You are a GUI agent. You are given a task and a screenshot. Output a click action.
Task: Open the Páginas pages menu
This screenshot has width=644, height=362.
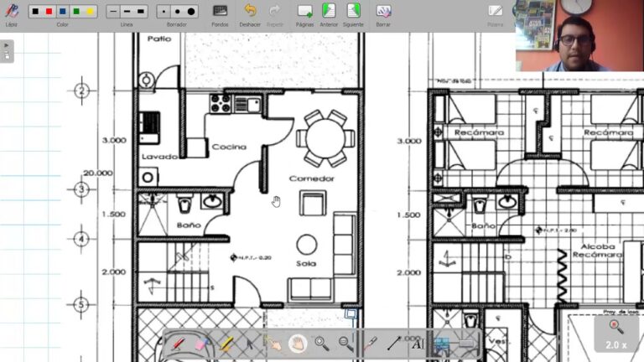click(x=305, y=12)
